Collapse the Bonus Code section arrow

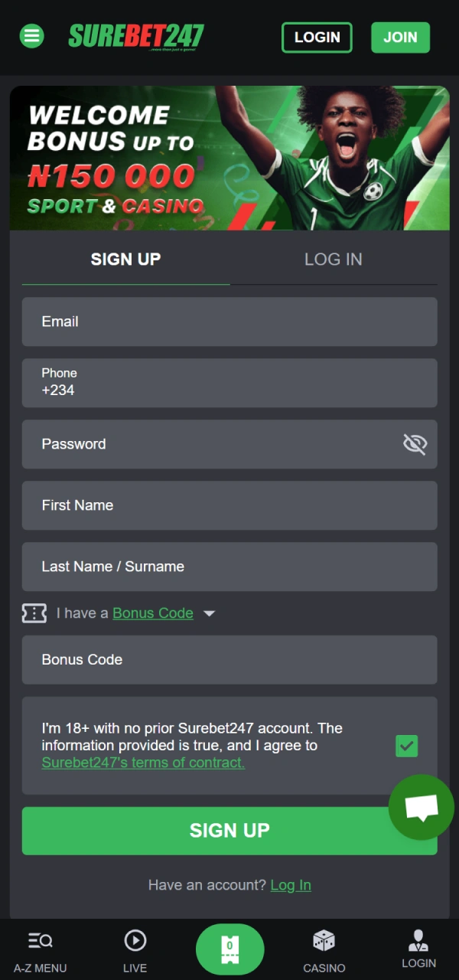(209, 612)
